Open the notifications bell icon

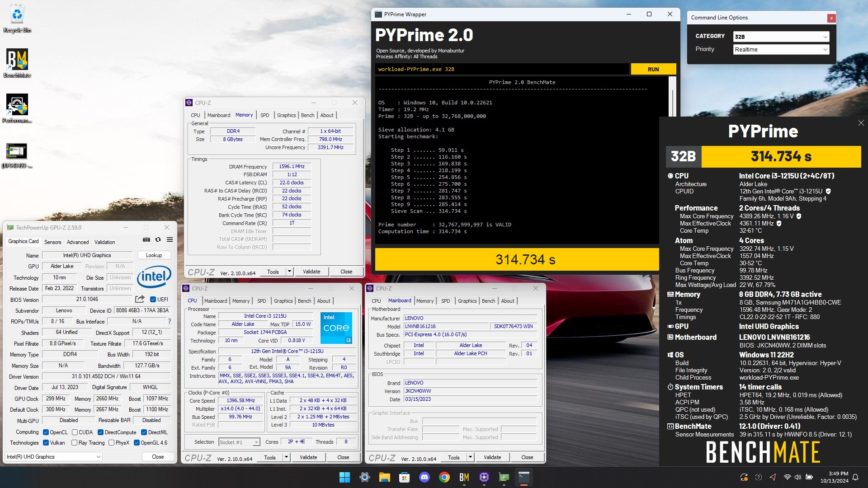coord(855,477)
